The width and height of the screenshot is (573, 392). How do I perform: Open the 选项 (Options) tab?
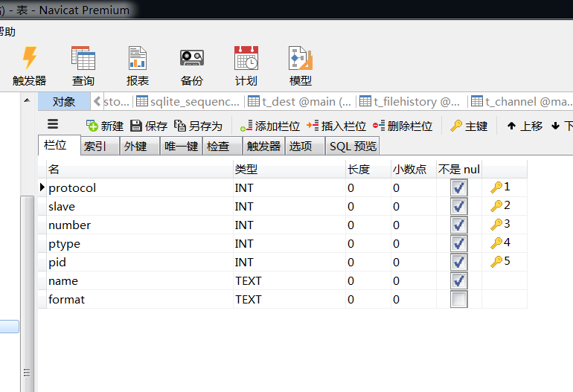(305, 146)
